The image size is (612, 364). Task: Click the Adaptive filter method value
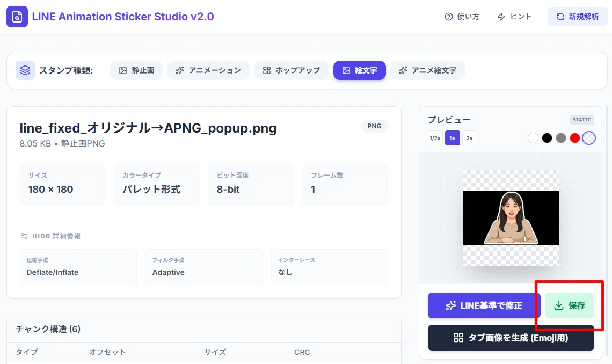click(168, 272)
